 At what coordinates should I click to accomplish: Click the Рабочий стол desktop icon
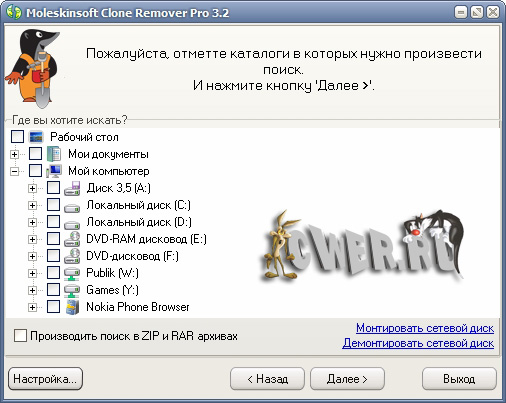point(36,137)
